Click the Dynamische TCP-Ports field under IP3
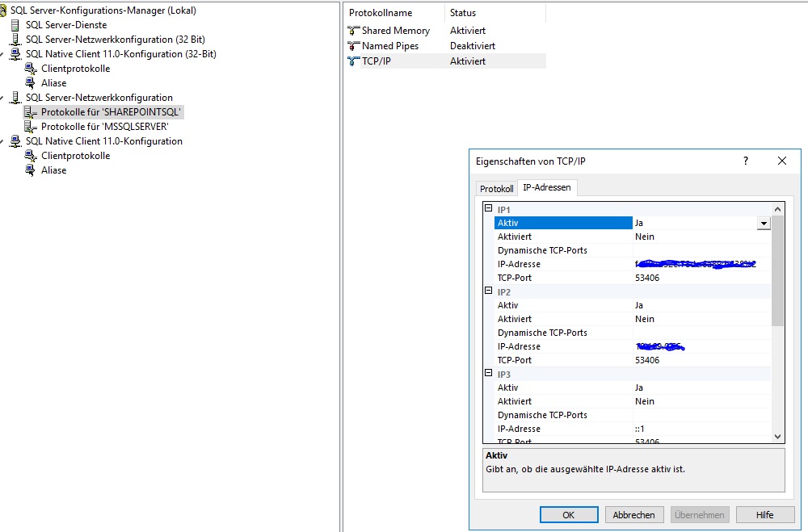Image resolution: width=808 pixels, height=532 pixels. point(701,415)
